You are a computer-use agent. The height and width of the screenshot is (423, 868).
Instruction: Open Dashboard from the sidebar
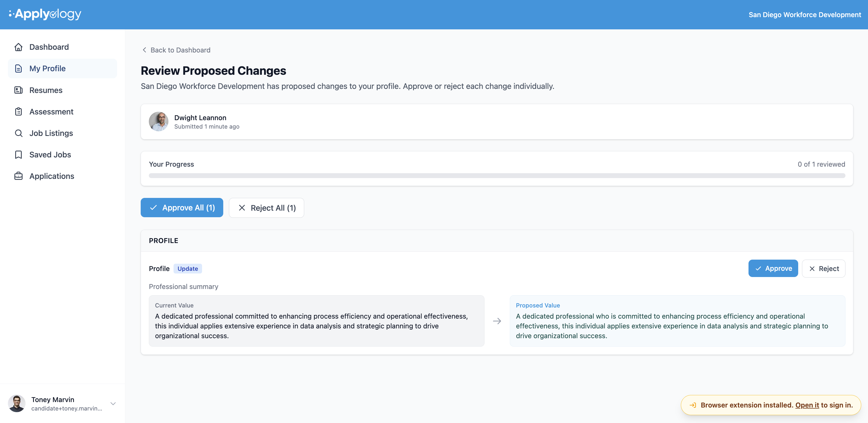point(62,47)
